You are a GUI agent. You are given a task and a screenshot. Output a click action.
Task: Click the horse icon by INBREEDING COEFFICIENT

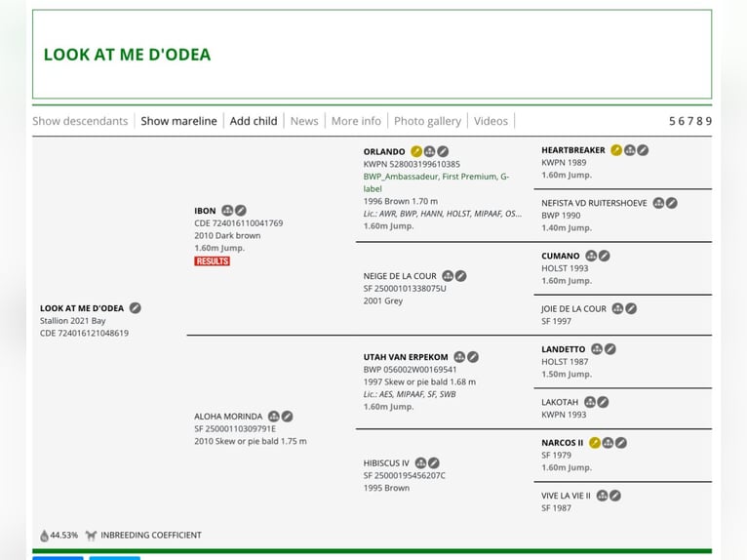[91, 536]
